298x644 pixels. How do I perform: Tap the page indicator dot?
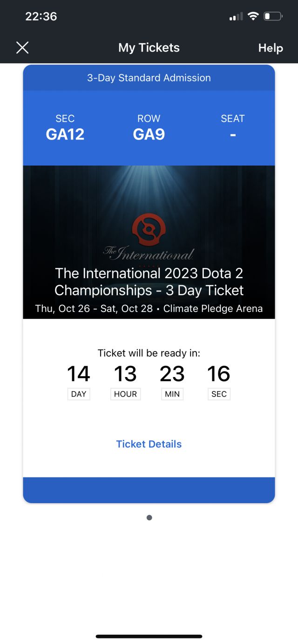coord(149,518)
